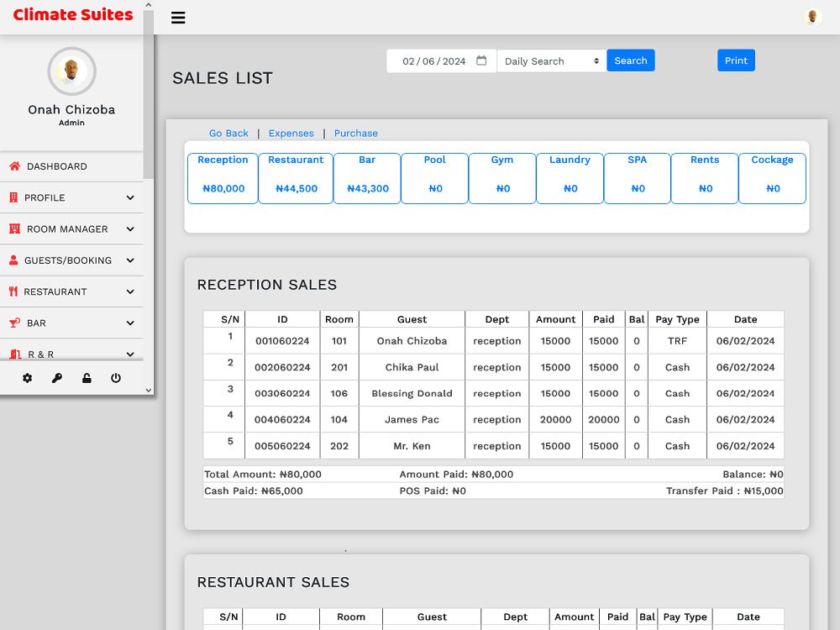Click Transfer Paid ₦15,000 summary

click(724, 491)
